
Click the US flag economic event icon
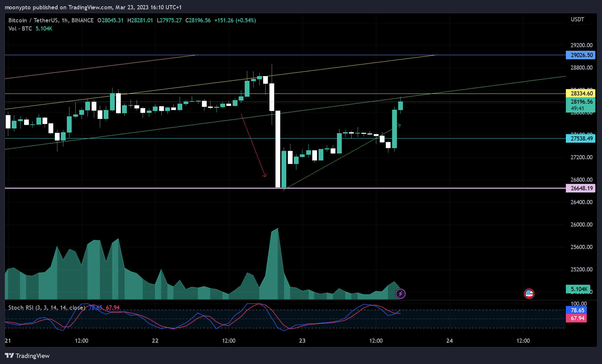529,294
